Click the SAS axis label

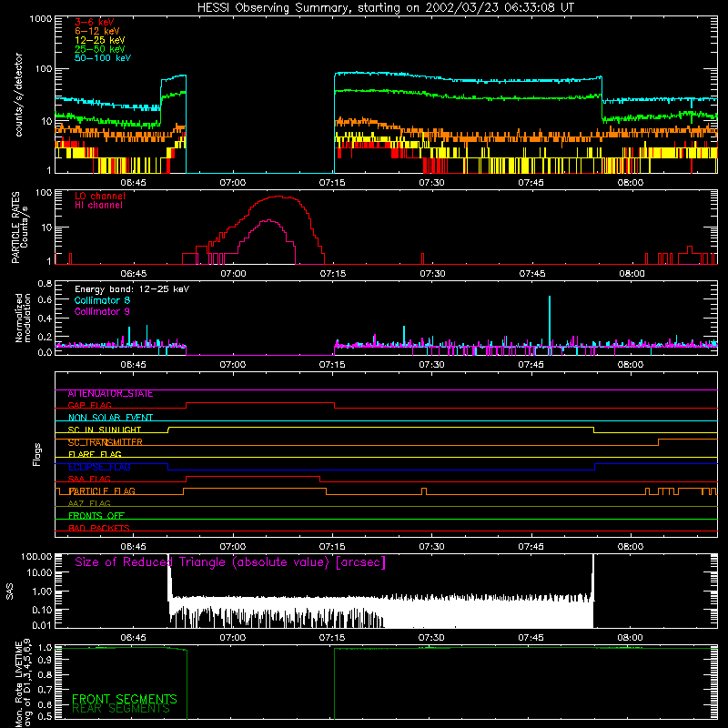[10, 592]
